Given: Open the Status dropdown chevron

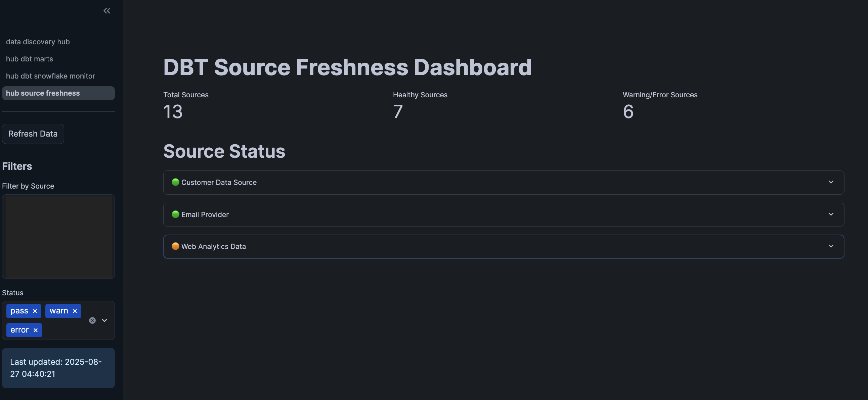Looking at the screenshot, I should point(104,320).
